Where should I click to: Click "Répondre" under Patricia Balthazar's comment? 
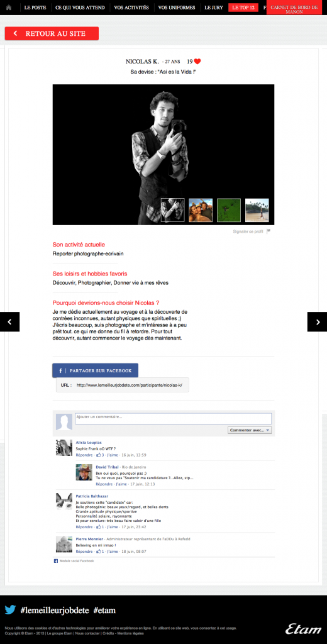point(84,527)
